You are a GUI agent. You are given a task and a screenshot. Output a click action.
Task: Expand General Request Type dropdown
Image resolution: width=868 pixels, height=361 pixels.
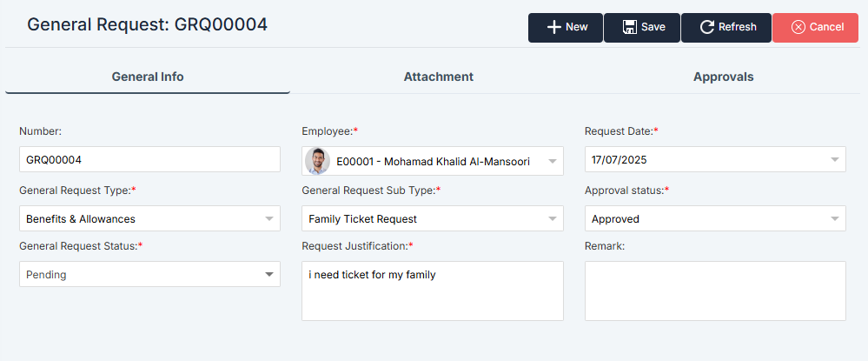(269, 218)
